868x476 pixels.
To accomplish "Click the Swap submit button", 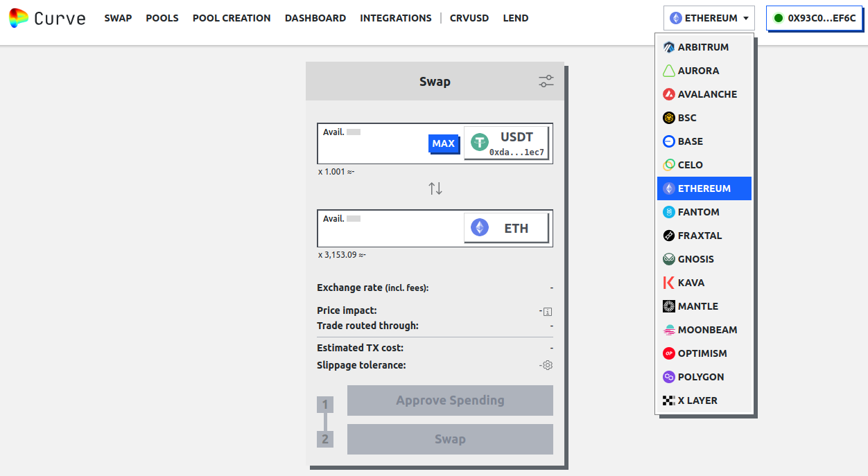I will 450,439.
